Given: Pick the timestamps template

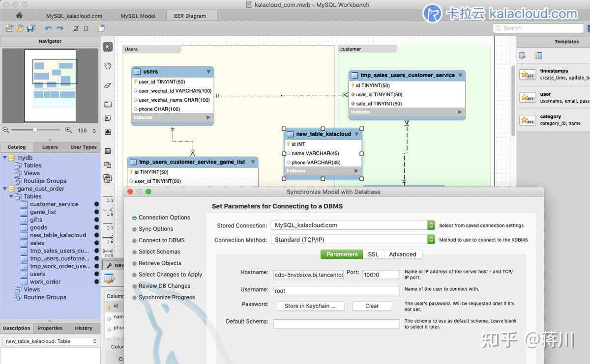Looking at the screenshot, I should (x=554, y=74).
